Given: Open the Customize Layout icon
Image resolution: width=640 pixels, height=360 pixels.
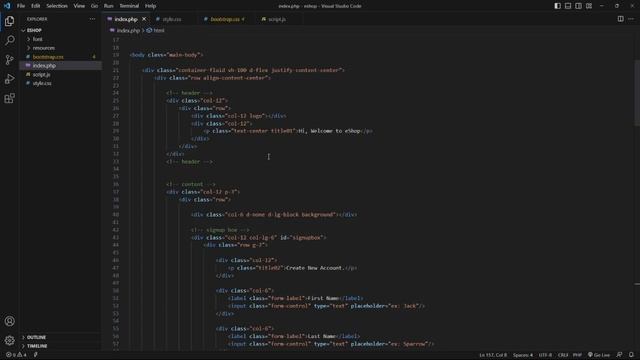Looking at the screenshot, I should tap(589, 6).
